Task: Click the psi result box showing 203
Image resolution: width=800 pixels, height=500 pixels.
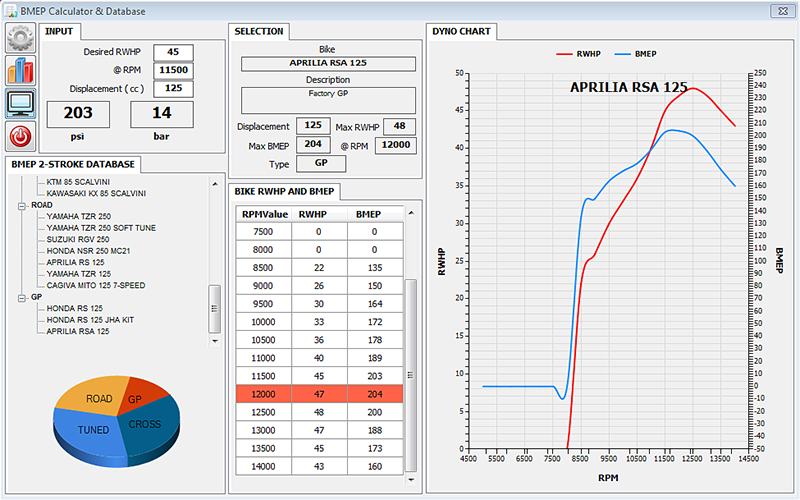Action: tap(78, 114)
